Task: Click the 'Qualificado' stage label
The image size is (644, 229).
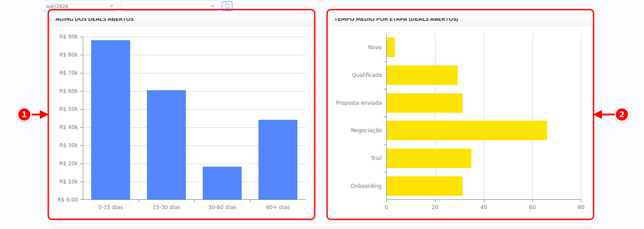Action: click(x=367, y=75)
